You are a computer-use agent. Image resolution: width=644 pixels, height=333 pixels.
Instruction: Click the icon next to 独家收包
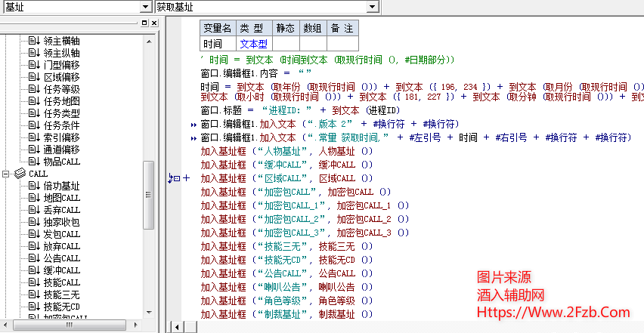33,222
